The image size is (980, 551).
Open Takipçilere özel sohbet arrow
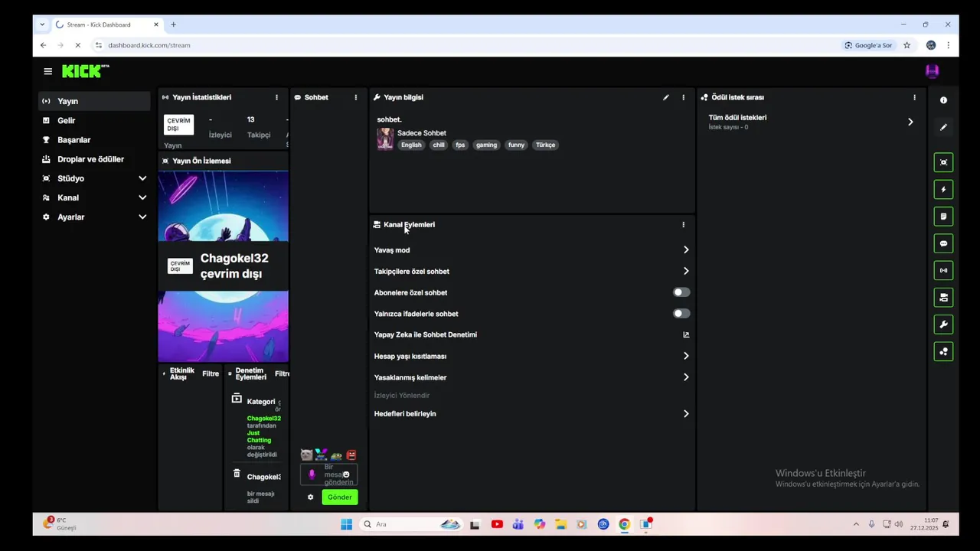[686, 271]
